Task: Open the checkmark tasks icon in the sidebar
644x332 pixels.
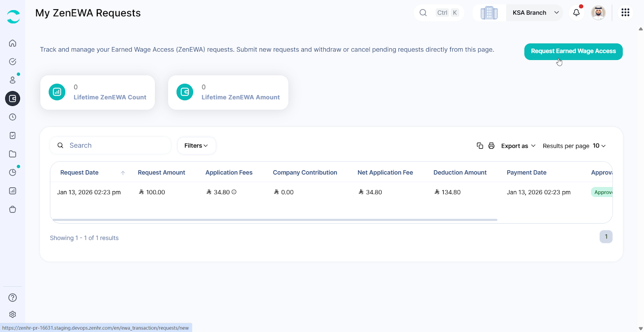Action: coord(12,62)
